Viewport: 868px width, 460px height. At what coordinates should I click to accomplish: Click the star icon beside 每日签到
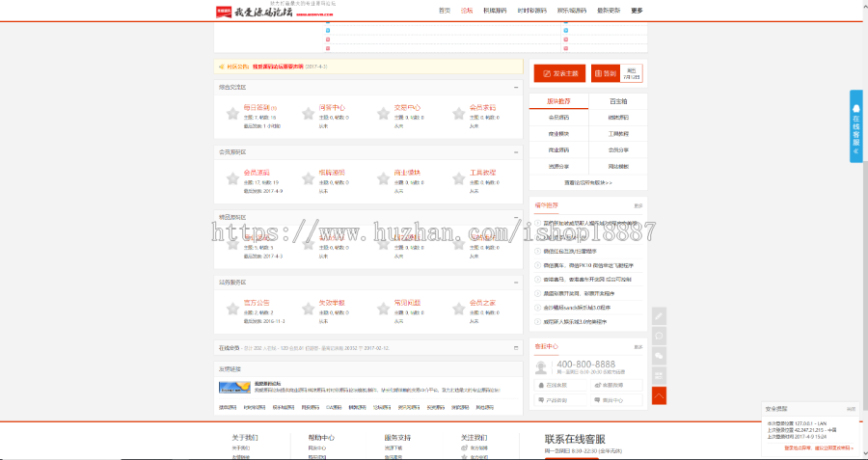[x=232, y=114]
